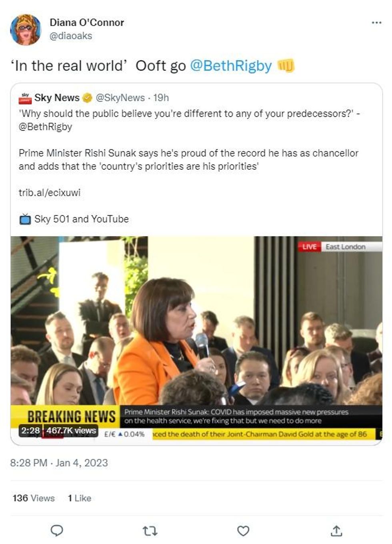This screenshot has width=392, height=544.
Task: Open the three-dot more options menu
Action: pos(376,23)
